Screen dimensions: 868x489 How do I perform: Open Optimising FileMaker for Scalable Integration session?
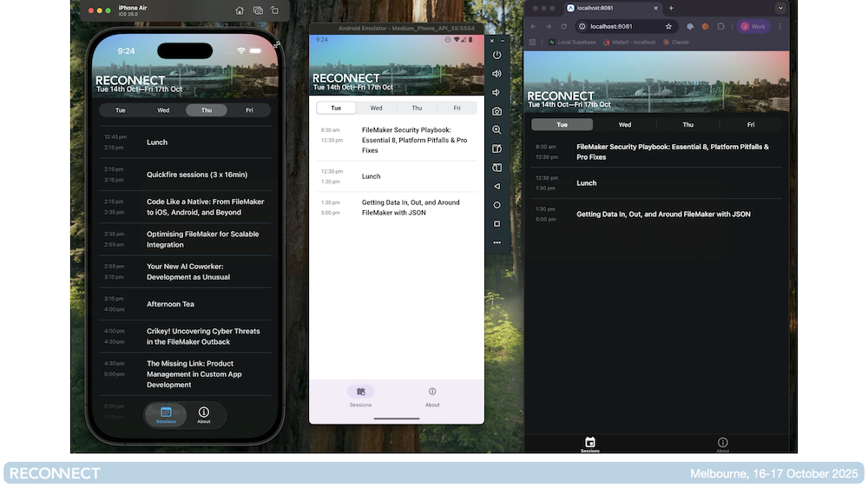click(185, 239)
